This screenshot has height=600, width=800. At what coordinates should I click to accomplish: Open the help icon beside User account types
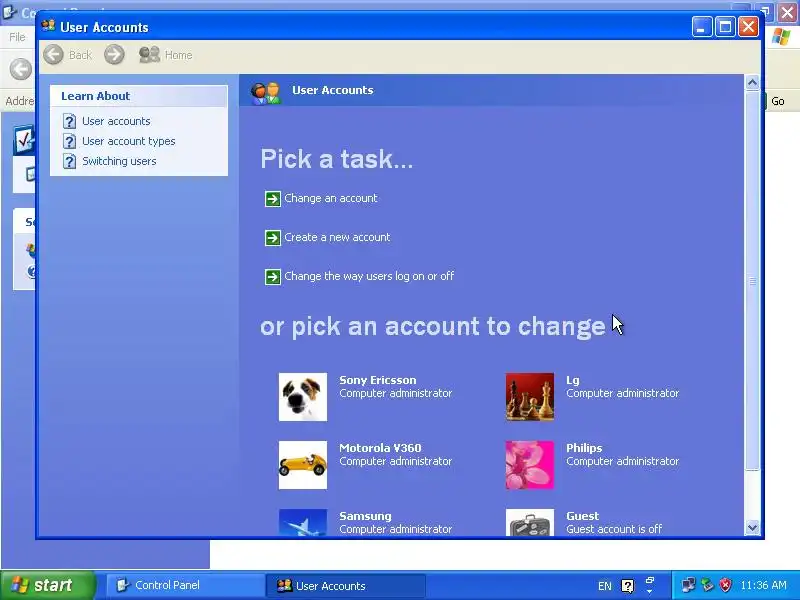pyautogui.click(x=69, y=141)
